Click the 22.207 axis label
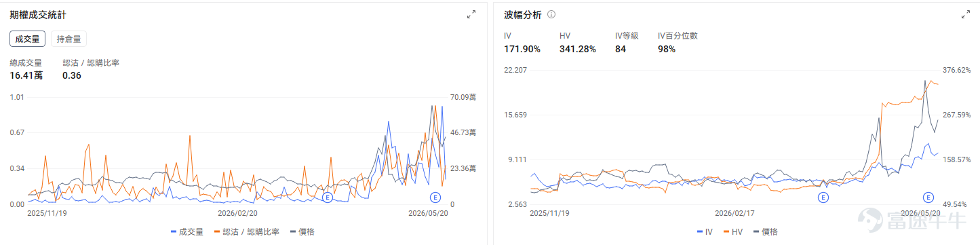This screenshot has width=980, height=245. click(515, 70)
